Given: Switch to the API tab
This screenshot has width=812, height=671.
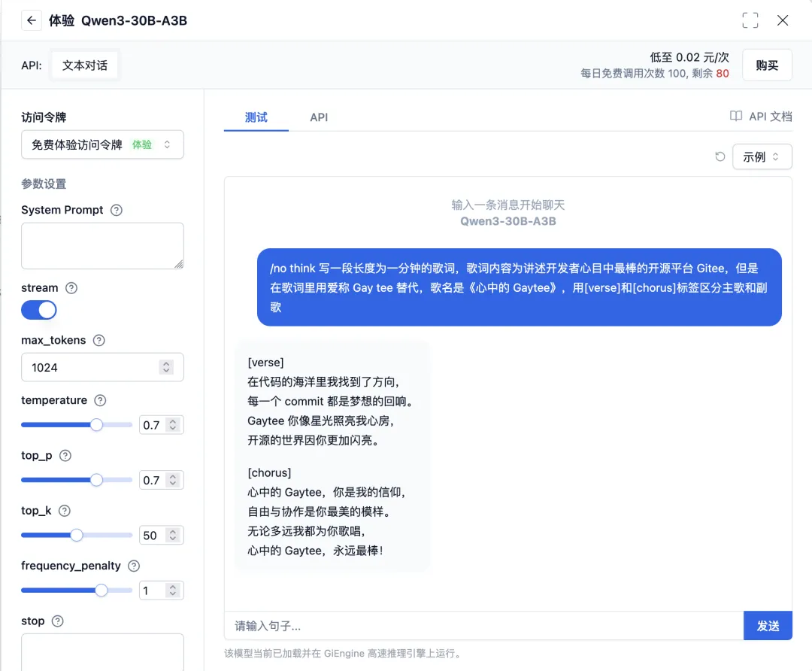Looking at the screenshot, I should click(318, 117).
